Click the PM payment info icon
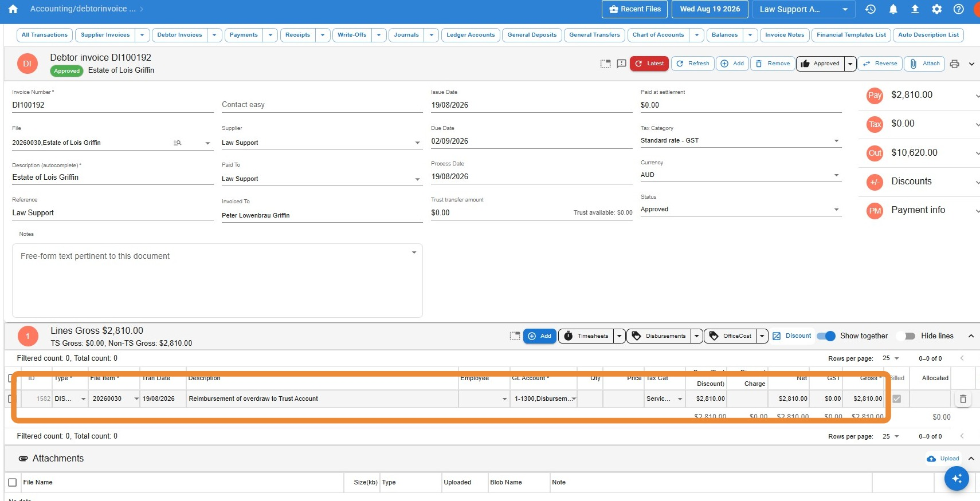This screenshot has height=501, width=980. 875,211
